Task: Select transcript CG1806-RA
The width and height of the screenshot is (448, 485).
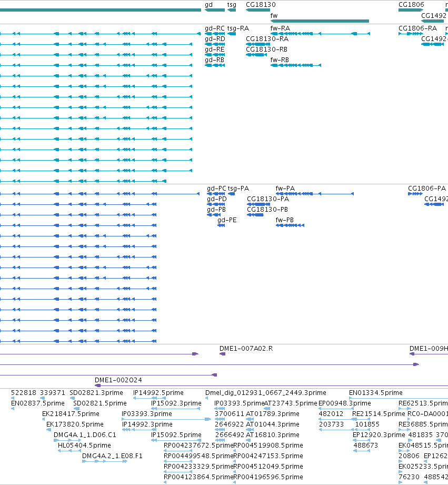Action: coord(417,28)
